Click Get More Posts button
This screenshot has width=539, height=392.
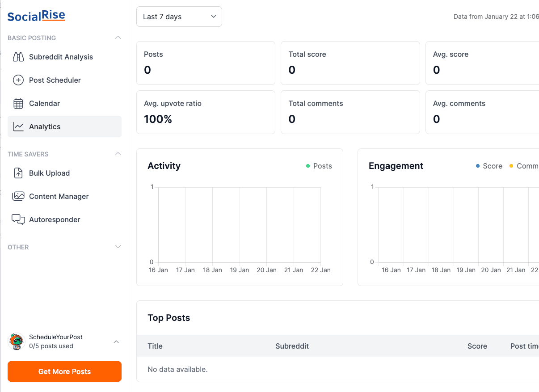[64, 371]
